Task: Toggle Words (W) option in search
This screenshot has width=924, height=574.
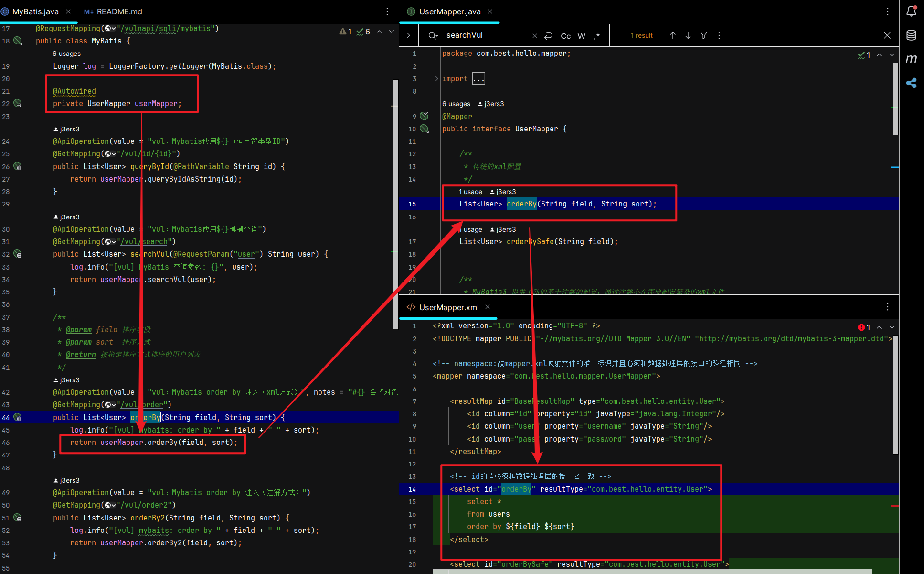Action: pyautogui.click(x=581, y=36)
